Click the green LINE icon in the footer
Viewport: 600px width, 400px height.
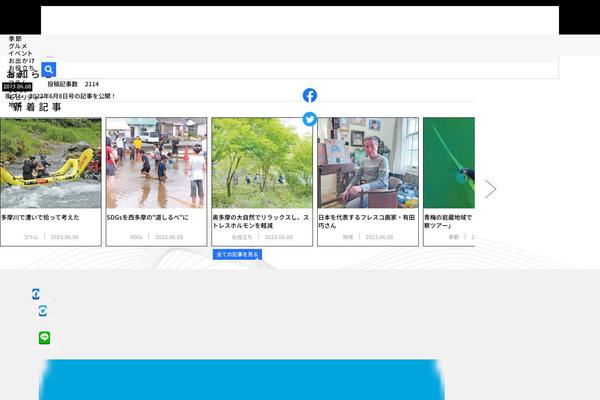tap(44, 338)
